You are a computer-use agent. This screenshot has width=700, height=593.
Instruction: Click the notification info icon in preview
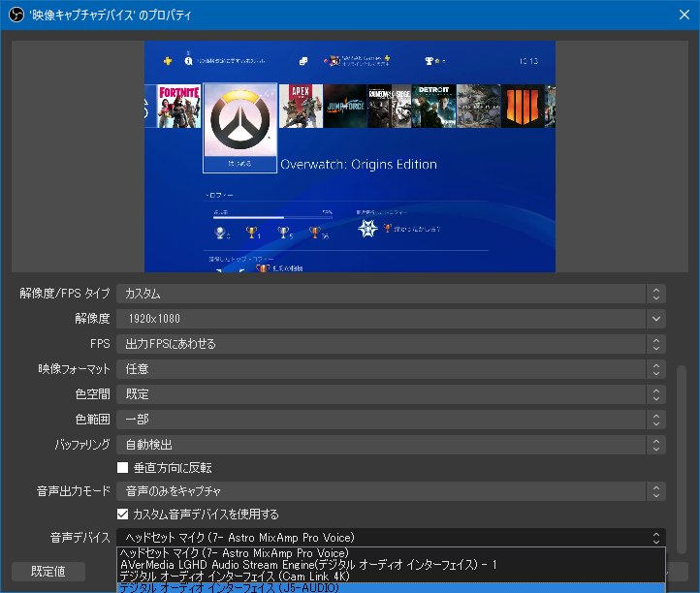[188, 60]
